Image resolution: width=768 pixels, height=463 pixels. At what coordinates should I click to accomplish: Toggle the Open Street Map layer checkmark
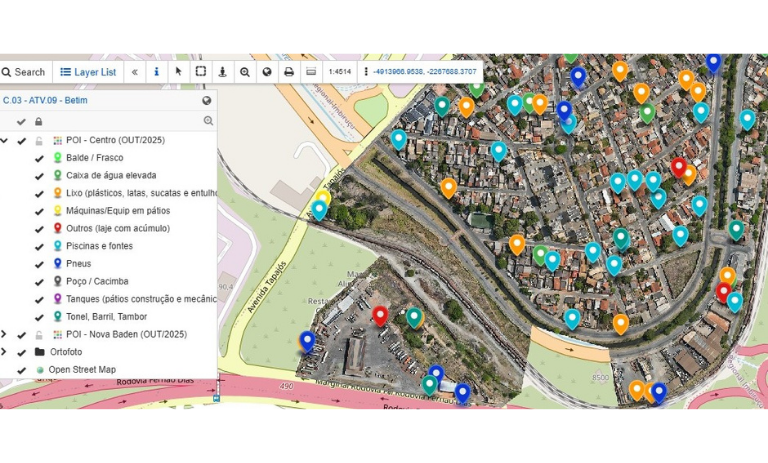pyautogui.click(x=21, y=370)
